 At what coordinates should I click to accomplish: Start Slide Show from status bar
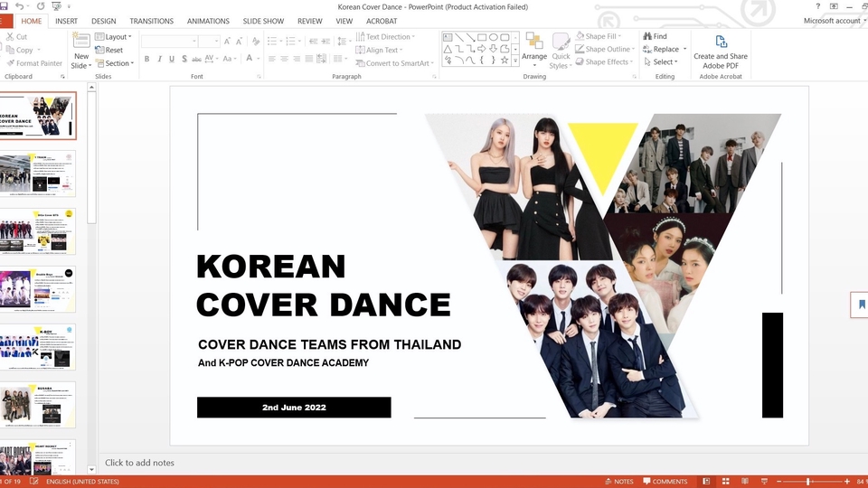point(765,482)
